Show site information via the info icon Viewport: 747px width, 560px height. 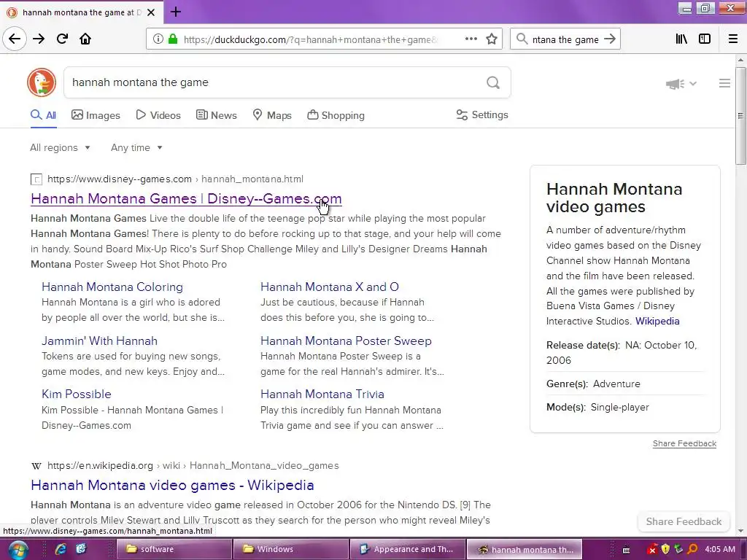click(158, 39)
